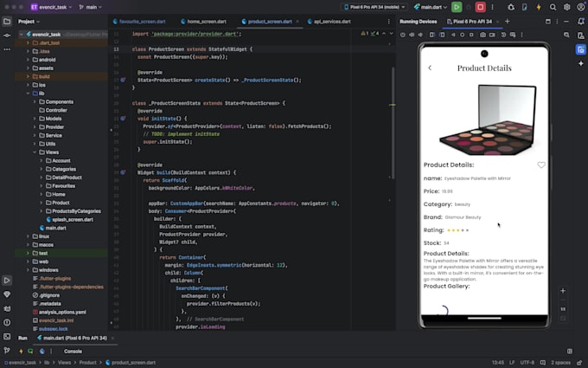Click Views breadcrumb in status bar
Viewport: 588px width, 368px height.
click(64, 362)
